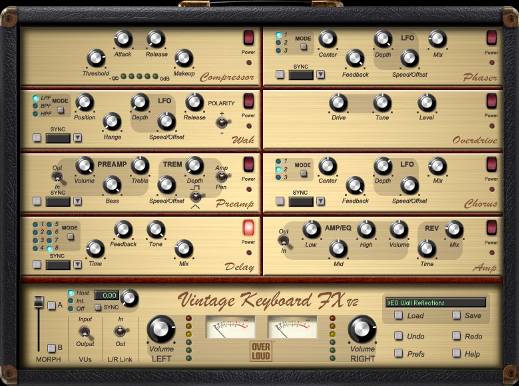Select the Int. tempo source

(71, 301)
